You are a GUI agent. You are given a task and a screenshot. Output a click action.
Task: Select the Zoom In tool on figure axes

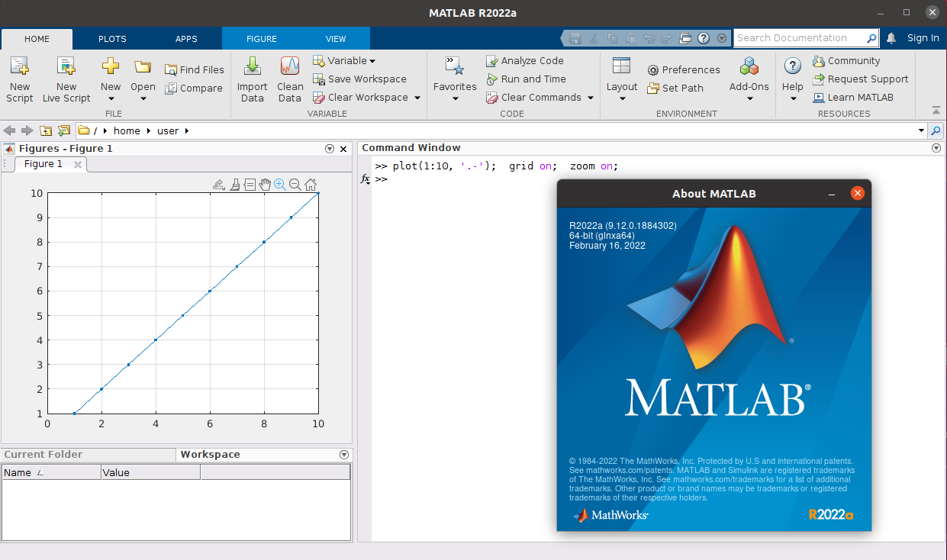coord(280,184)
